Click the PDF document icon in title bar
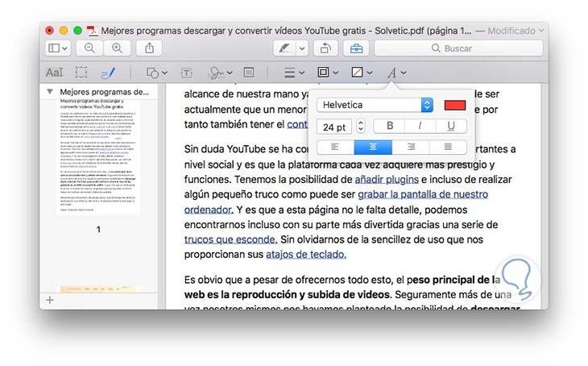The image size is (588, 366). tap(92, 31)
